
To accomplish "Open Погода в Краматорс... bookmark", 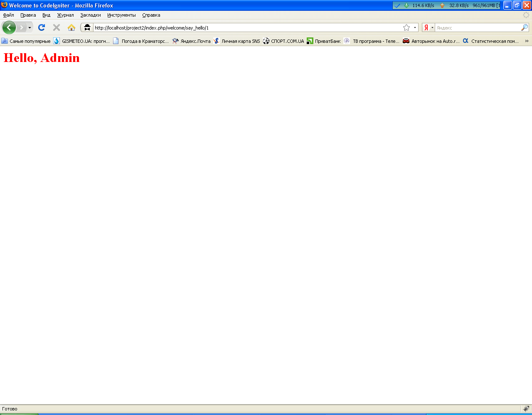I will 141,41.
